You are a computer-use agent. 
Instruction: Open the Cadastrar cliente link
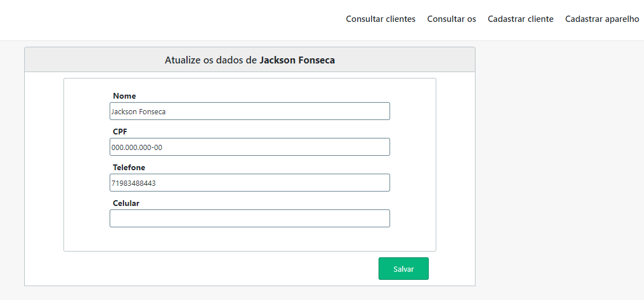pyautogui.click(x=520, y=19)
